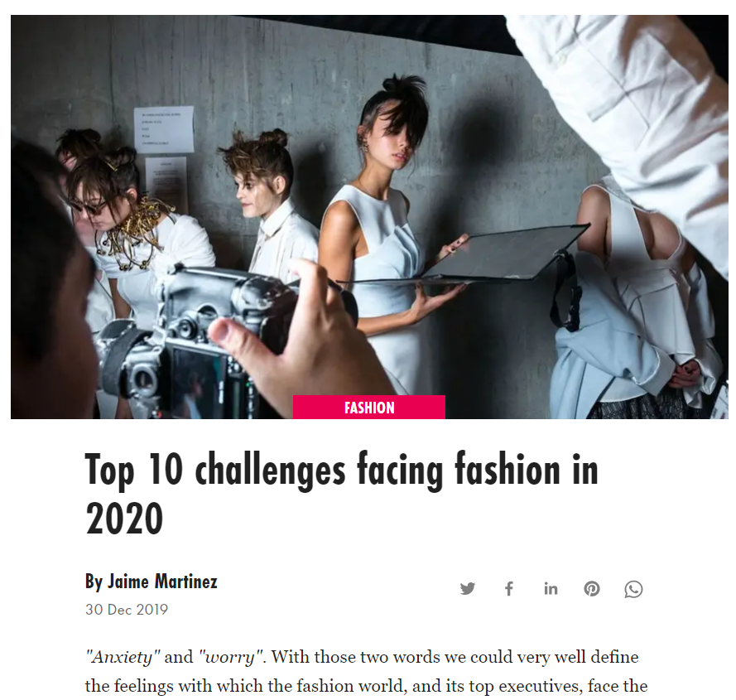Image resolution: width=736 pixels, height=700 pixels.
Task: Click the "2020" in the headline
Action: click(x=124, y=519)
